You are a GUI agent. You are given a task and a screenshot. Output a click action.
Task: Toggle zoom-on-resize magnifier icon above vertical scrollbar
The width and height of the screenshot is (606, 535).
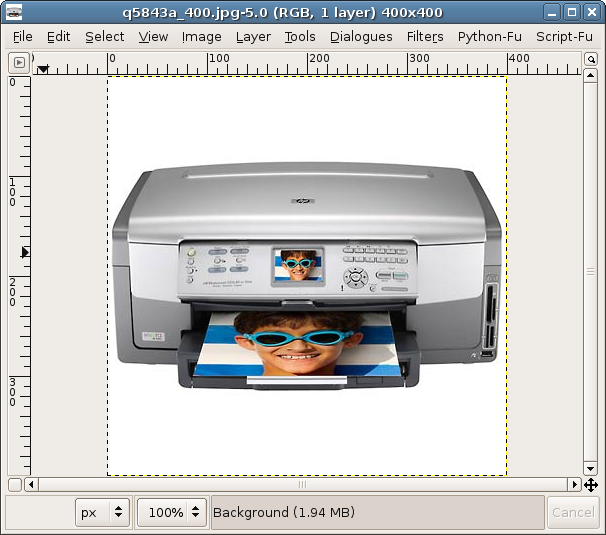(x=592, y=61)
